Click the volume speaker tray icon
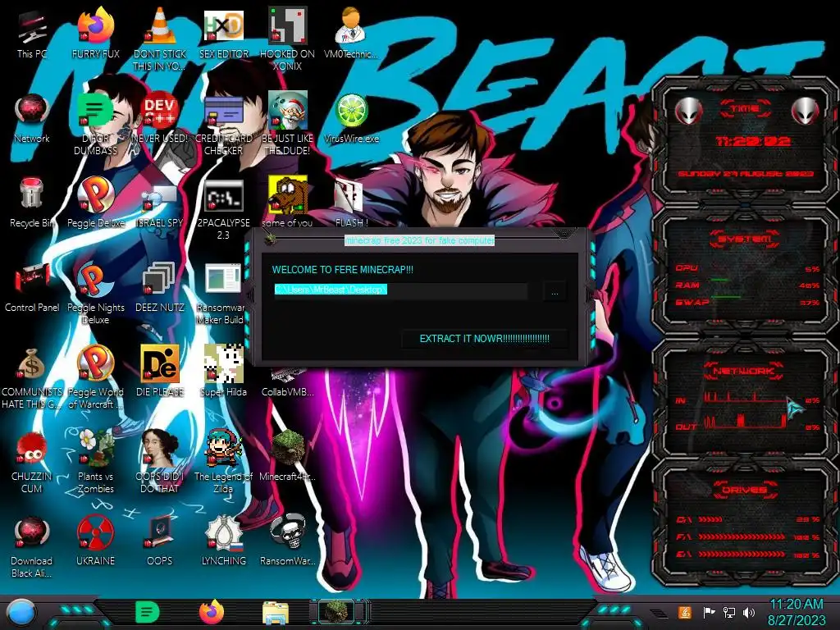 click(x=749, y=612)
